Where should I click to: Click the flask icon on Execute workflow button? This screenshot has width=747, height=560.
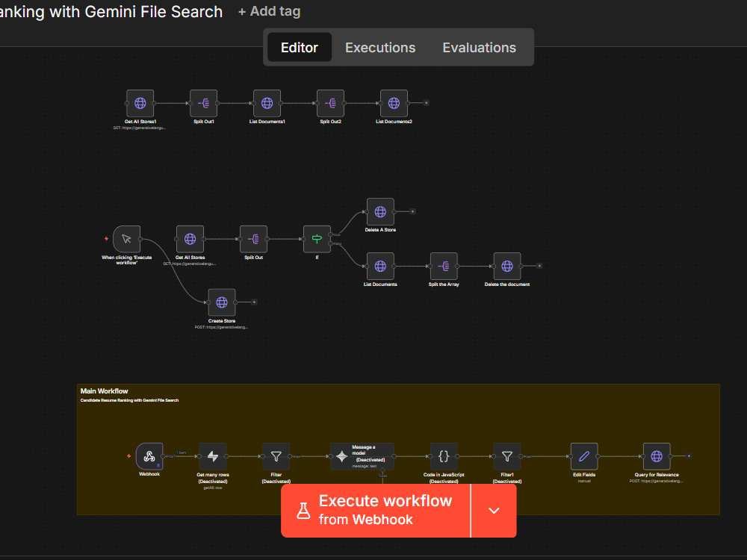pyautogui.click(x=303, y=511)
